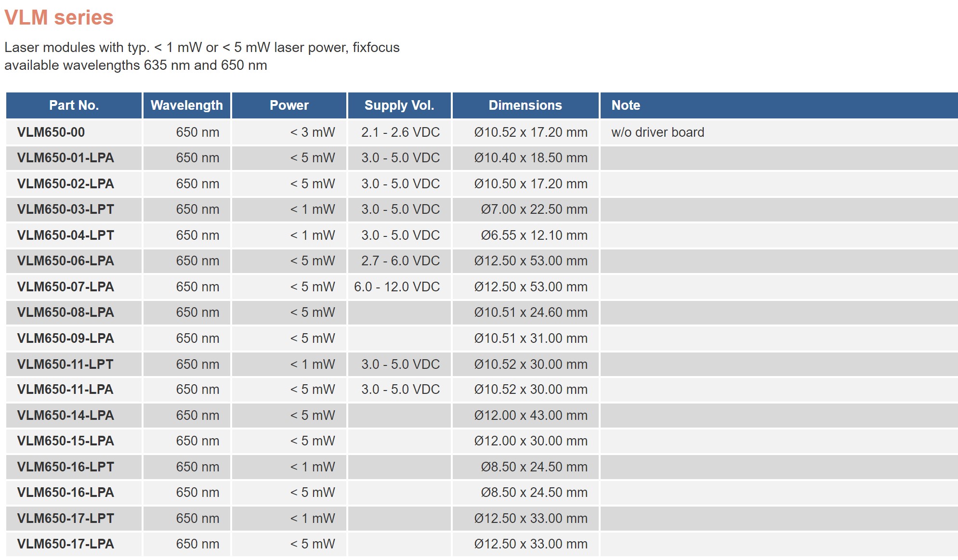Click the '6.0 - 12.0 VDC' supply voltage
Viewport: 958px width, 560px height.
tap(397, 287)
